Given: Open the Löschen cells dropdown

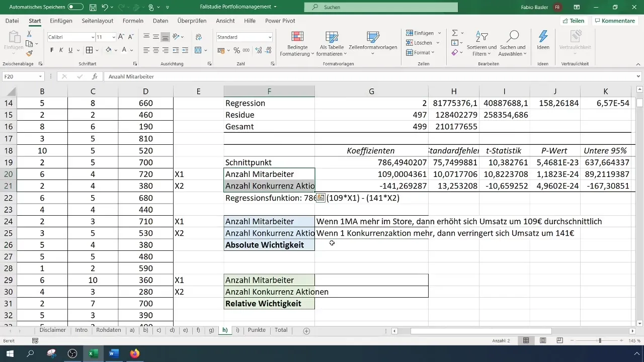Looking at the screenshot, I should pos(423,43).
